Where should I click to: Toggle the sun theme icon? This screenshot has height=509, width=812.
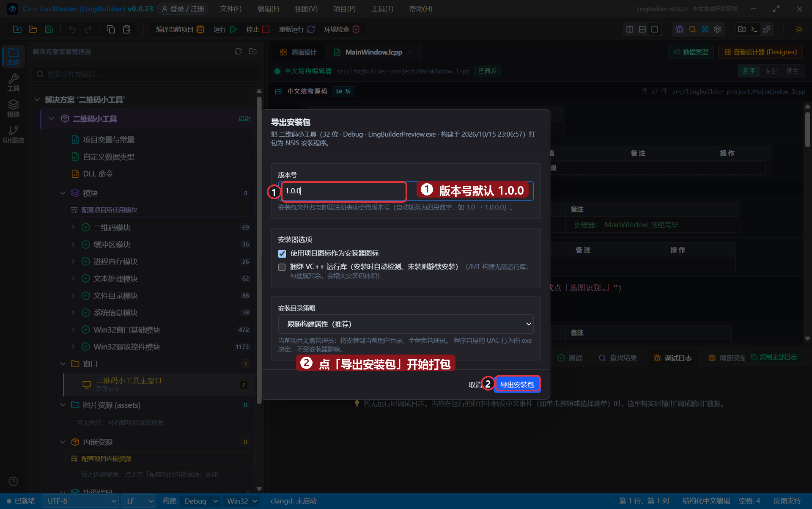click(799, 29)
